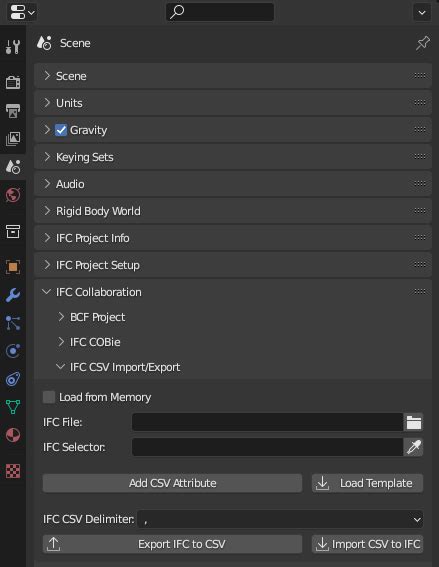Screen dimensions: 439x567
Task: Click Import CSV to IFC button
Action: click(x=367, y=544)
